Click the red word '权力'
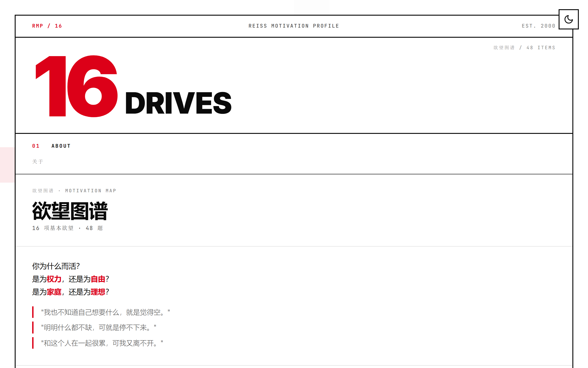588x368 pixels. (54, 279)
